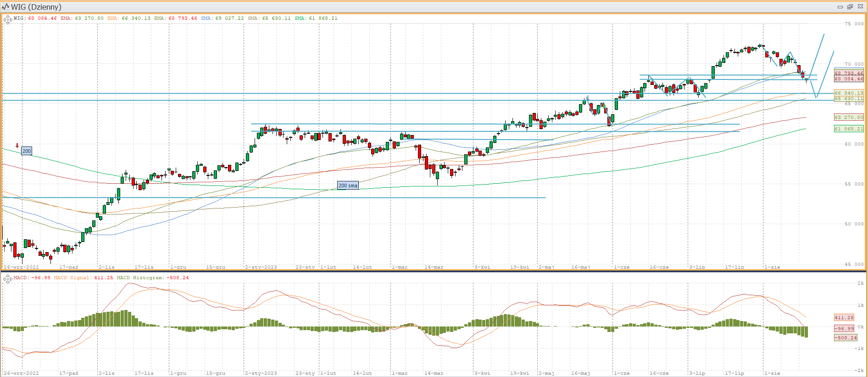Screen dimensions: 868x377
Task: Click the -508.24 histogram value tag
Action: coord(845,338)
